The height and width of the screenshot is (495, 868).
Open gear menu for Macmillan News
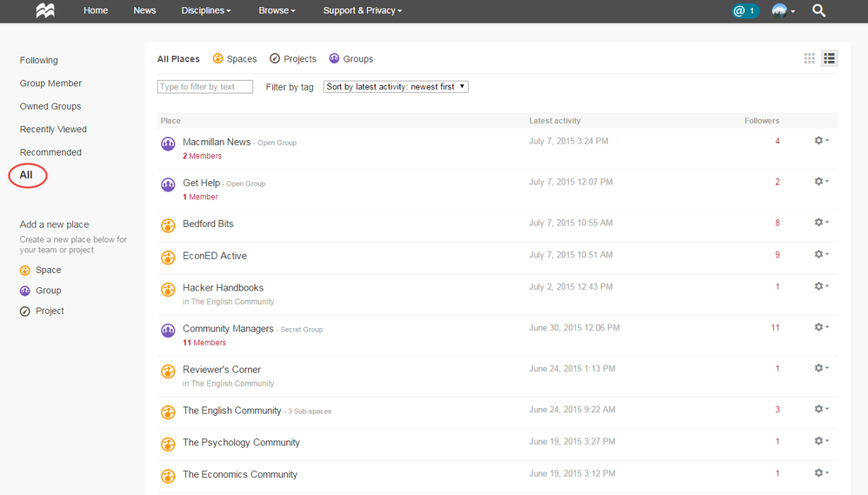click(x=822, y=141)
